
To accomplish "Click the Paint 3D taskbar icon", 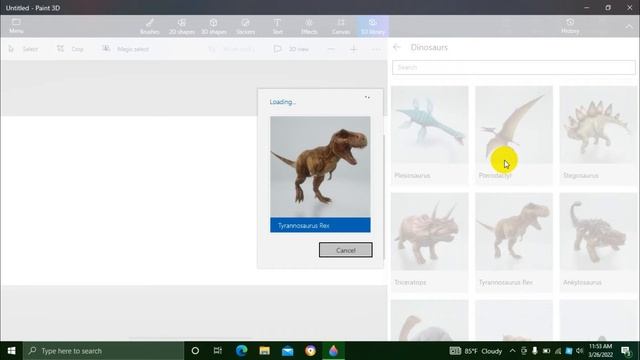I will point(333,351).
